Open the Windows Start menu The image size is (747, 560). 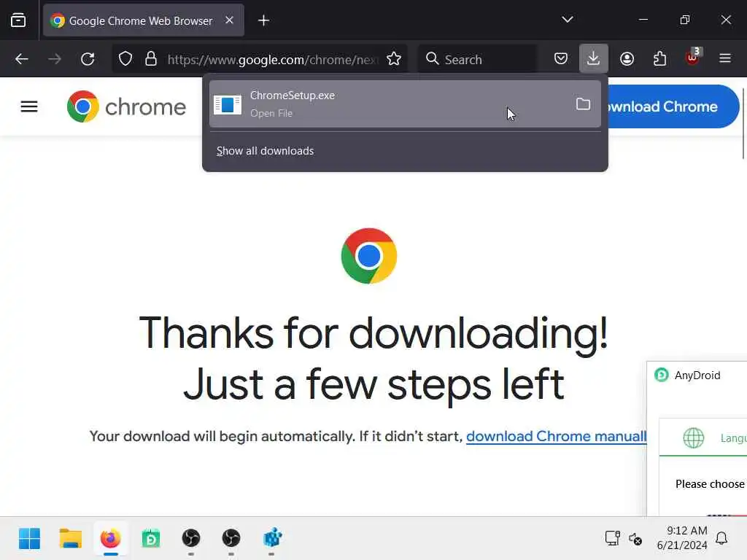pyautogui.click(x=29, y=539)
